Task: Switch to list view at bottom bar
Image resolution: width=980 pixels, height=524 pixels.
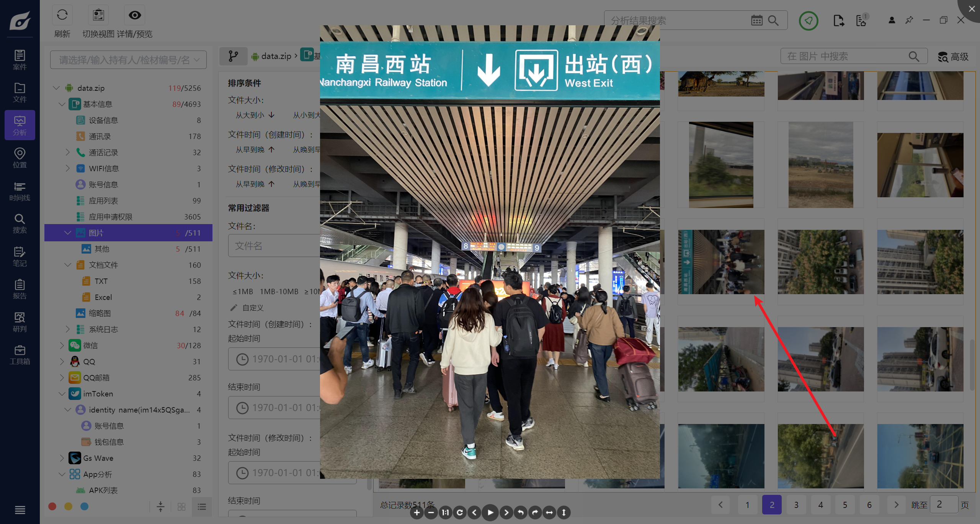Action: (x=202, y=507)
